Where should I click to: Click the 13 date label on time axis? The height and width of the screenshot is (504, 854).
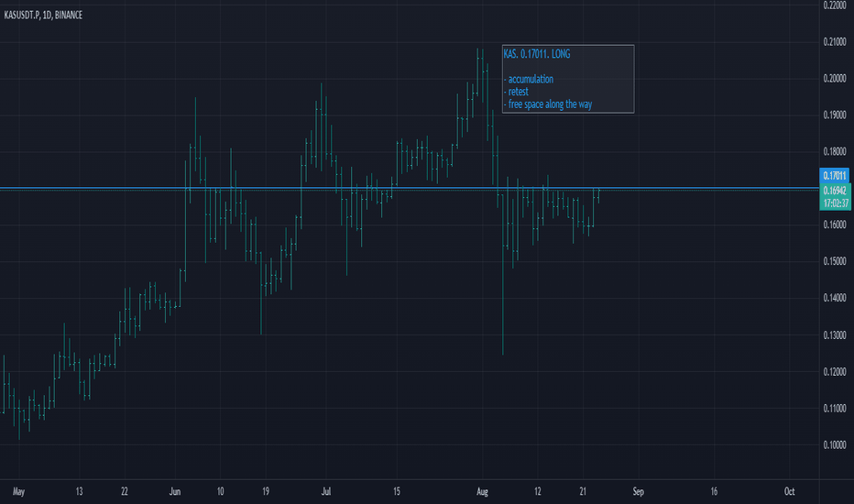80,491
